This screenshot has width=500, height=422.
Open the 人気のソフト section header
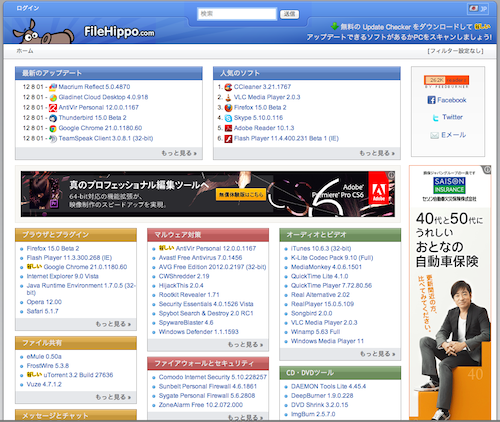(307, 73)
